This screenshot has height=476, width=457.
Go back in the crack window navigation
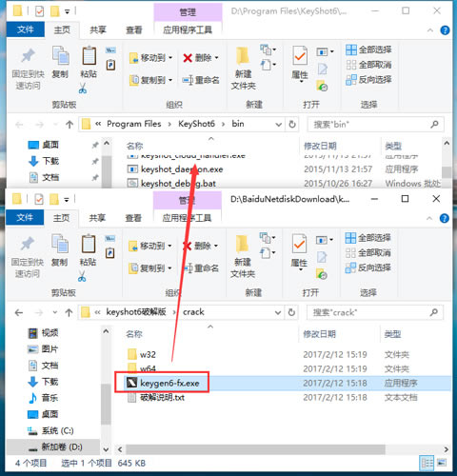(19, 313)
